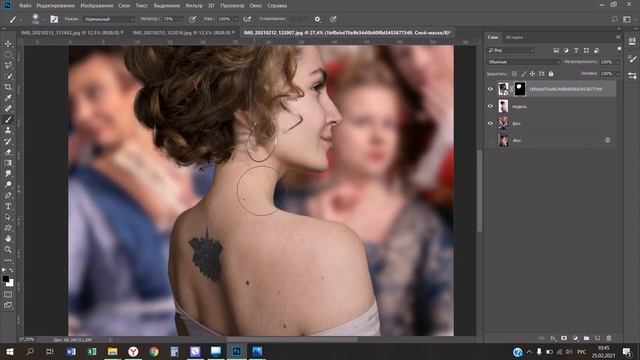
Task: Select the Brush tool in the toolbox
Action: tap(8, 119)
